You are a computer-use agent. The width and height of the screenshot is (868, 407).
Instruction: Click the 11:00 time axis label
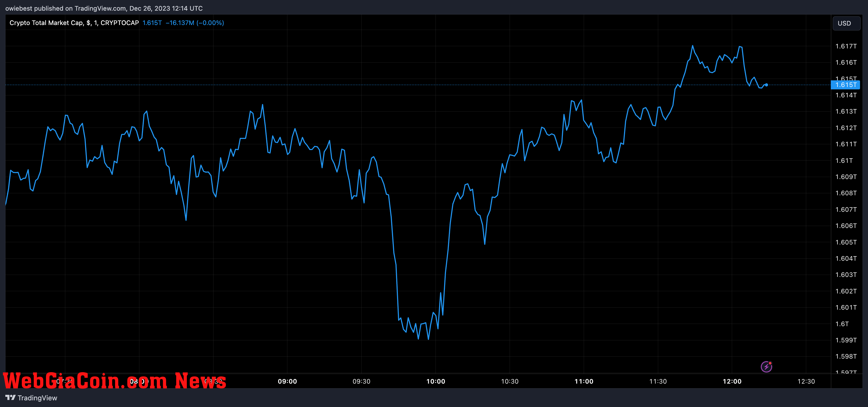pyautogui.click(x=584, y=381)
